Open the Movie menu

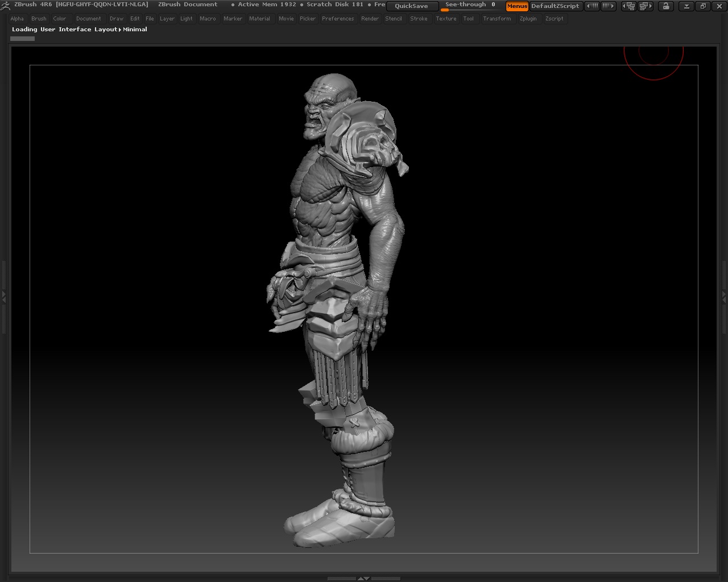[286, 19]
